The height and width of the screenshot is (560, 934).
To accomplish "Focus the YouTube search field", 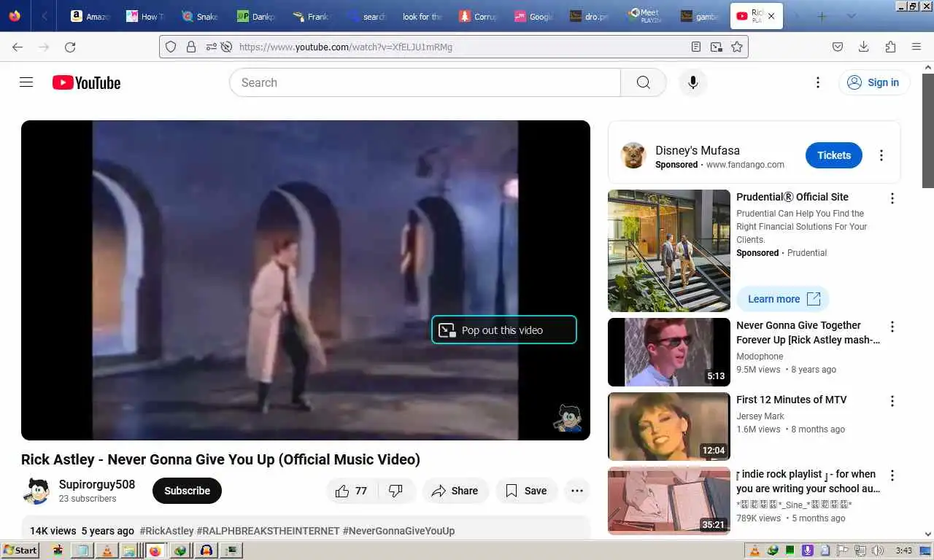I will (425, 82).
